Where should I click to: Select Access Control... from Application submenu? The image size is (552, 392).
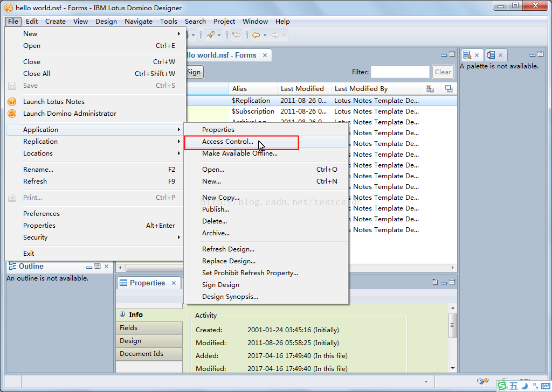pyautogui.click(x=266, y=142)
